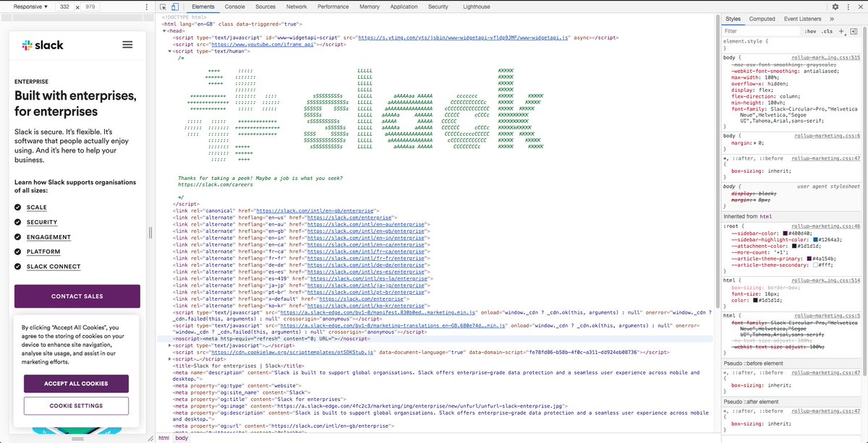Select the Event Listeners pane tab
Screen dimensions: 868x443
click(802, 19)
